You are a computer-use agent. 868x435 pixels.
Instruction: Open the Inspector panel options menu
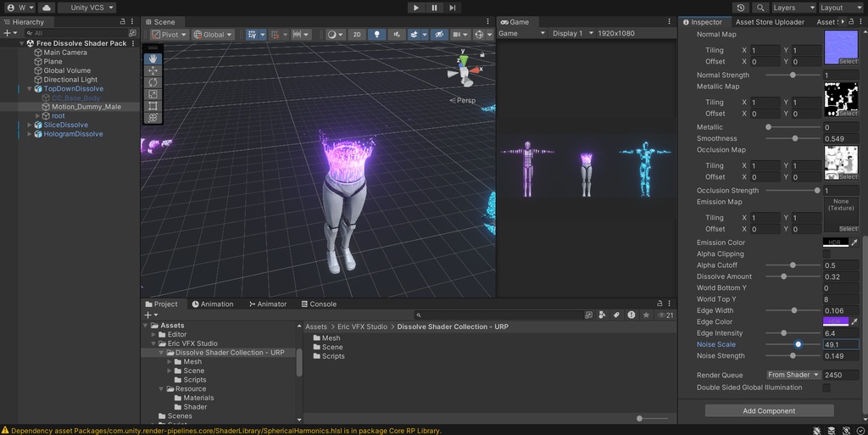coord(861,21)
